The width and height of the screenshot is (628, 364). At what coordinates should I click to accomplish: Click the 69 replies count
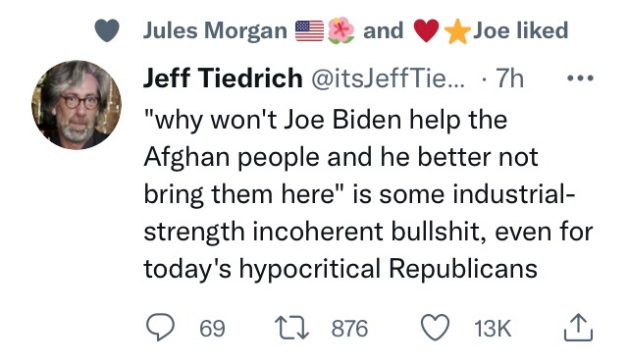(213, 329)
